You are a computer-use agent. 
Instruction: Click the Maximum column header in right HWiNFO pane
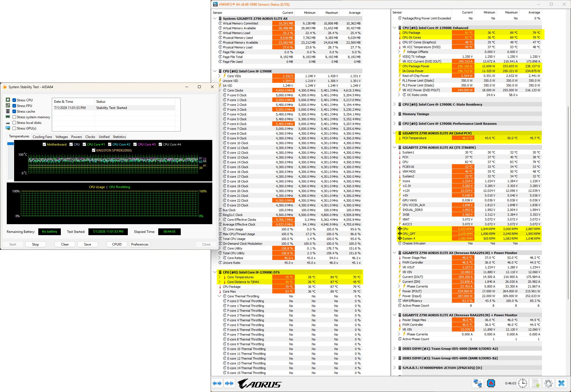(508, 12)
